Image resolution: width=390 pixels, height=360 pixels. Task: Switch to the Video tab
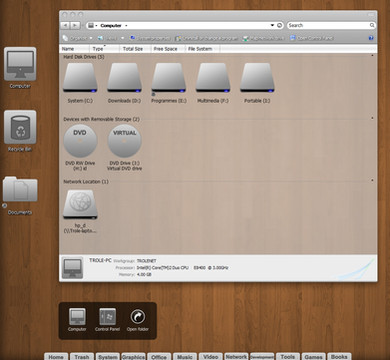tap(211, 357)
